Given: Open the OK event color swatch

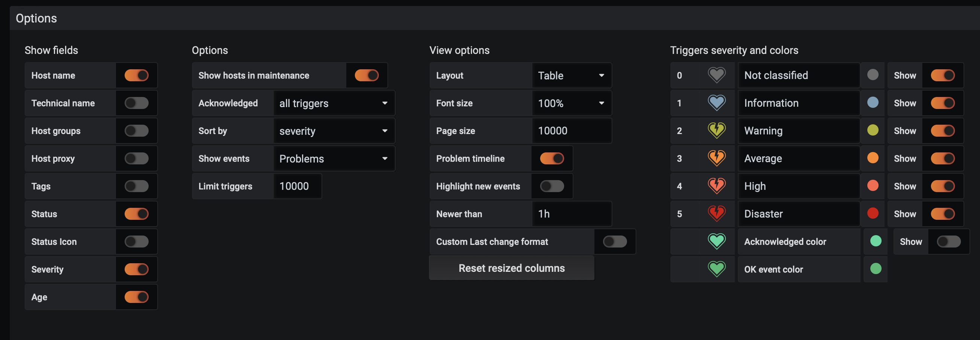Looking at the screenshot, I should click(x=876, y=269).
